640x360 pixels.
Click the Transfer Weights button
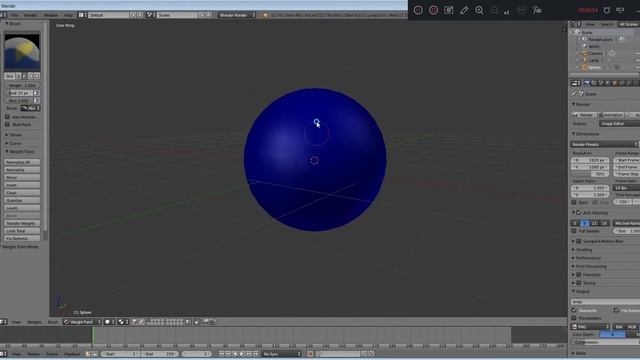coord(22,223)
